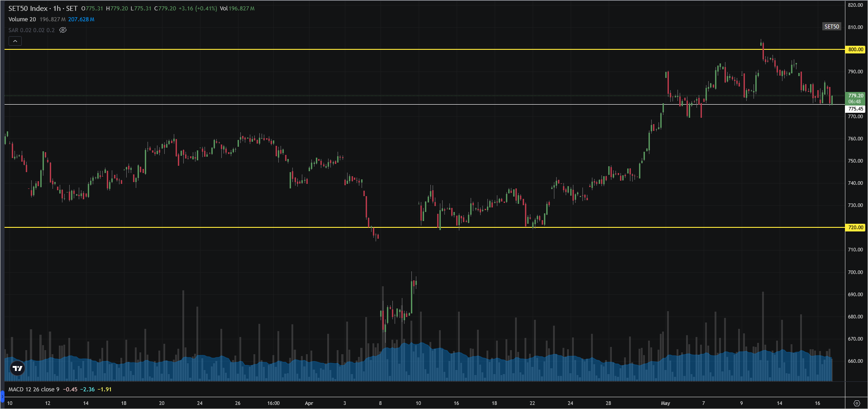The width and height of the screenshot is (868, 409).
Task: Open chart settings gear beside time axis
Action: pyautogui.click(x=857, y=403)
